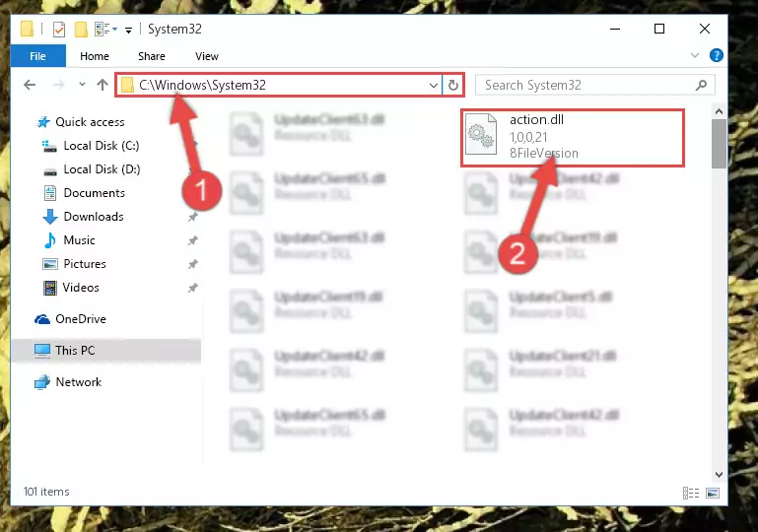This screenshot has height=532, width=758.
Task: Expand the address bar history dropdown
Action: coord(433,86)
